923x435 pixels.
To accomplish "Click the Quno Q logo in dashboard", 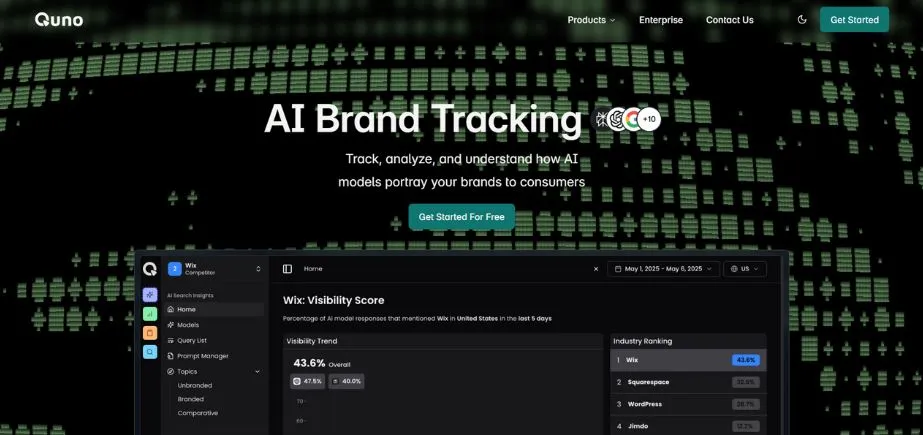I will [x=150, y=269].
